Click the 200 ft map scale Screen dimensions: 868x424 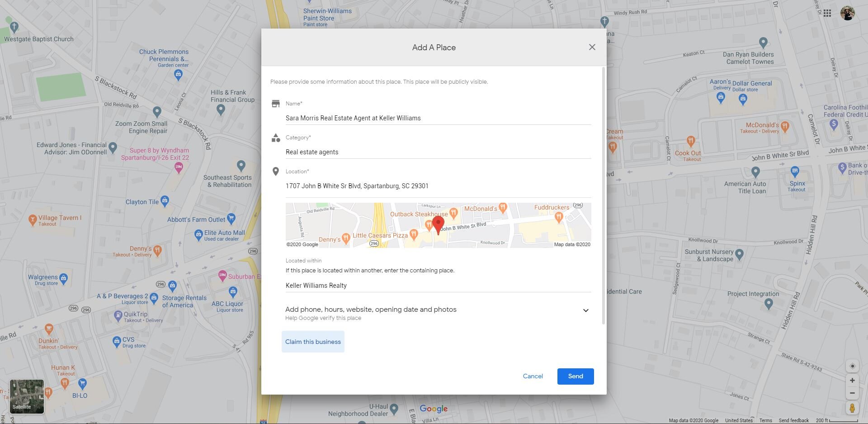tap(836, 420)
